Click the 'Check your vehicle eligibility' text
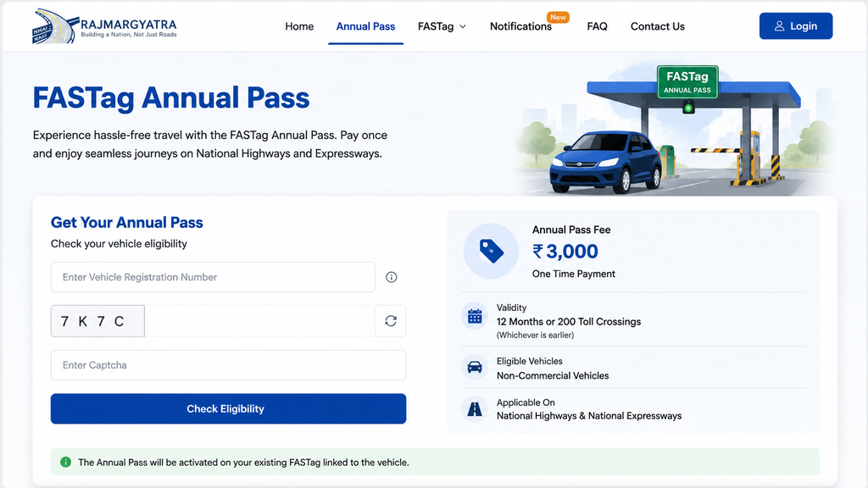This screenshot has width=868, height=488. (119, 244)
